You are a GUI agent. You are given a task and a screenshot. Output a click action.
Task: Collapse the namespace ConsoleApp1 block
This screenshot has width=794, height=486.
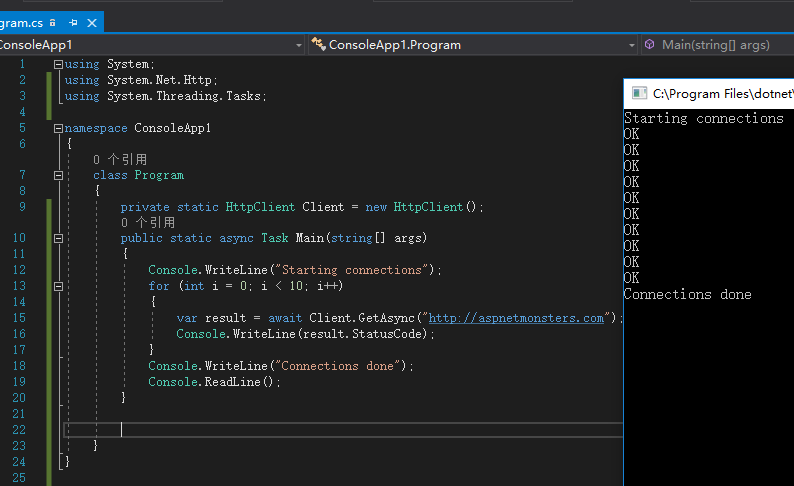point(58,129)
